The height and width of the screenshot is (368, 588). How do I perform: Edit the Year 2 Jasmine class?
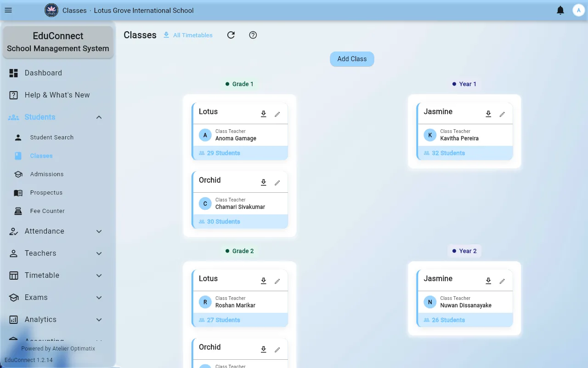tap(503, 281)
